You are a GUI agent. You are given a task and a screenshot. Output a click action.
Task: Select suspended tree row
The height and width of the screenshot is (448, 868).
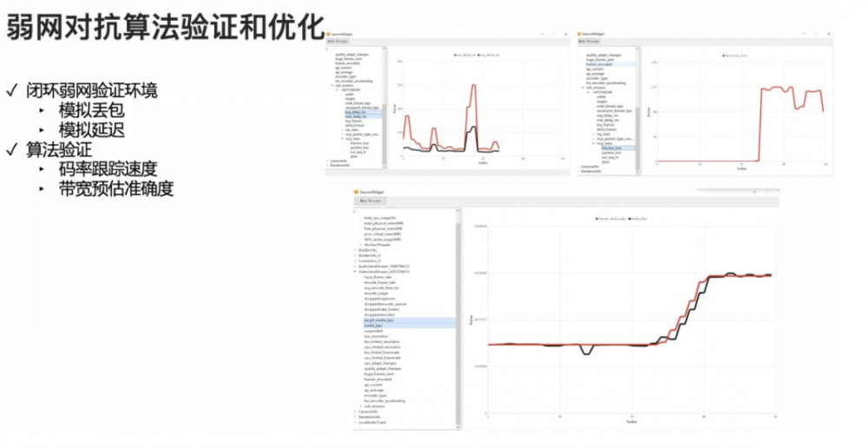click(373, 331)
